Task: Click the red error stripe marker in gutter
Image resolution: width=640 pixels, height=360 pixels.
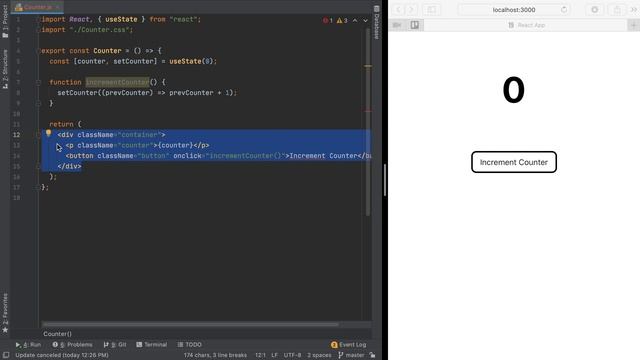Action: [x=368, y=111]
